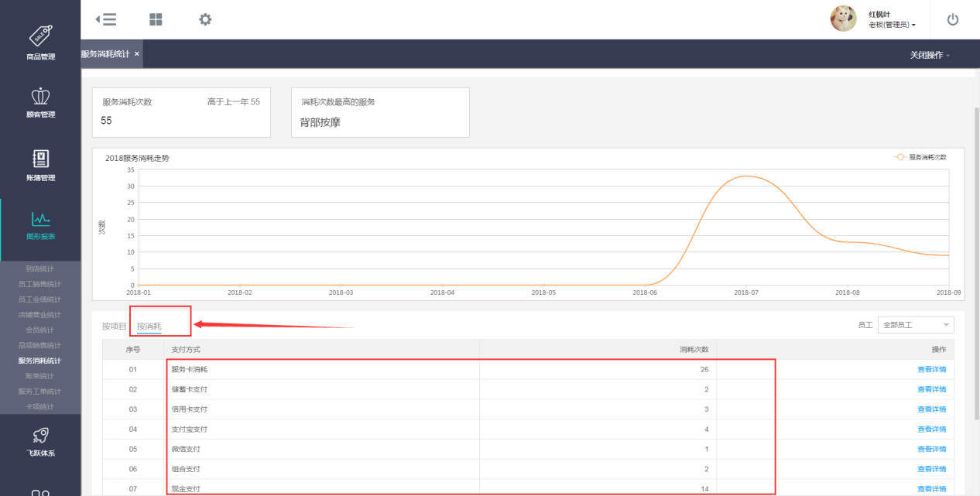Viewport: 980px width, 496px height.
Task: Open 关闭操作 dropdown menu
Action: point(930,55)
